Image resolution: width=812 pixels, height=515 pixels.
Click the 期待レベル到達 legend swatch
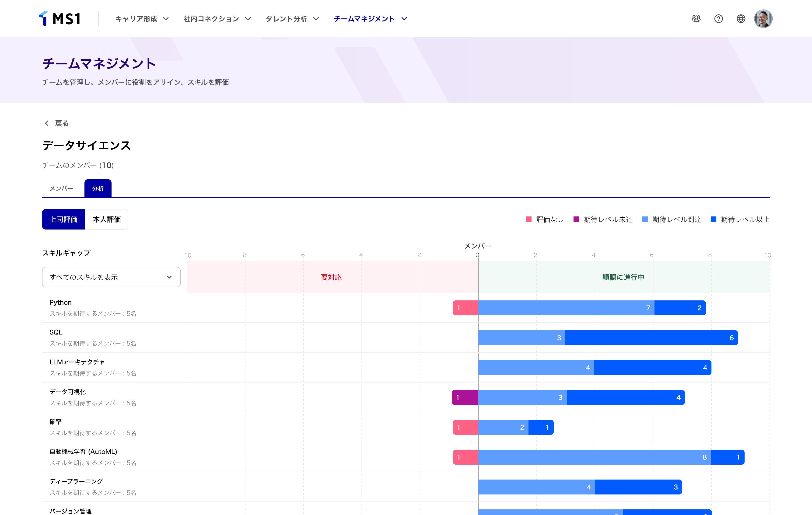[x=645, y=219]
